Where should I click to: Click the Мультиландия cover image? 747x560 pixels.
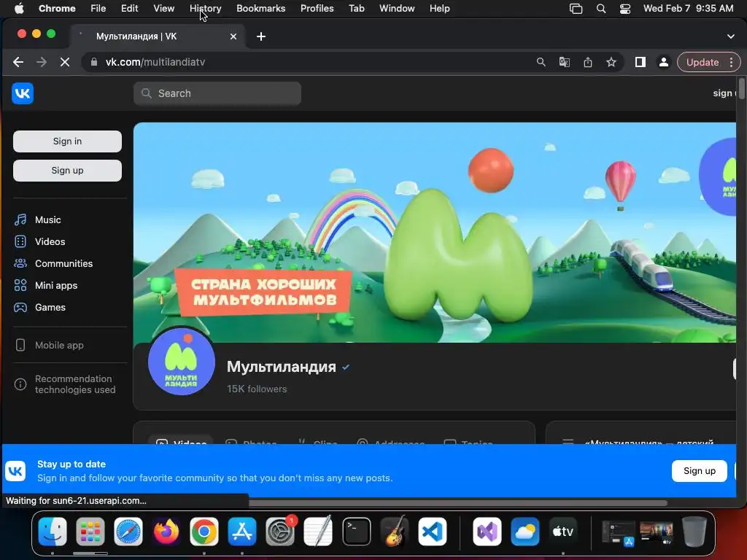coord(435,233)
